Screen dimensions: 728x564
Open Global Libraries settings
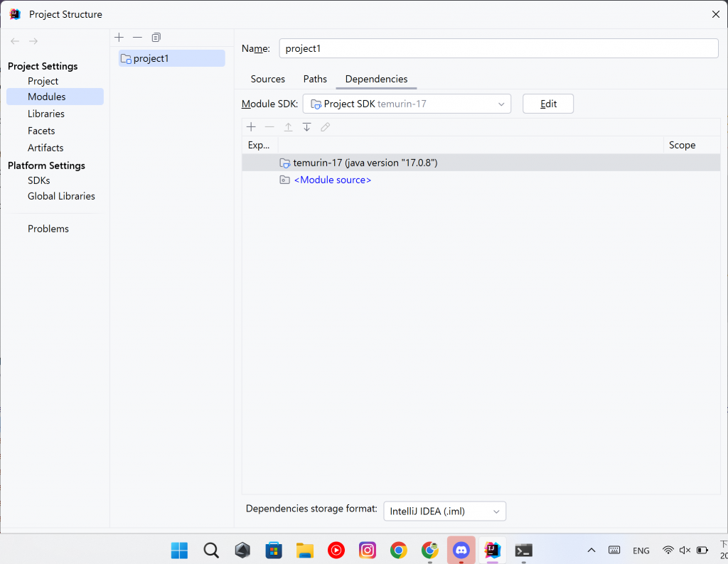pyautogui.click(x=61, y=197)
